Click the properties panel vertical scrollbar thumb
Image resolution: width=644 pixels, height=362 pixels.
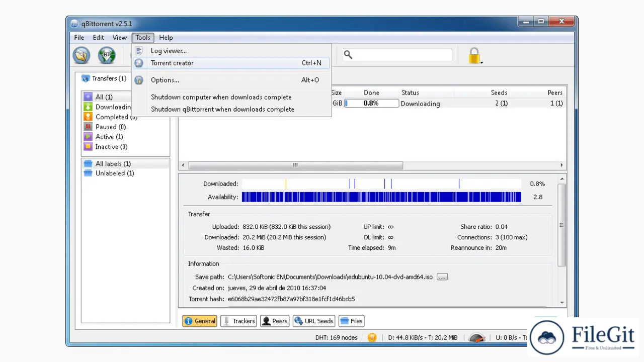tap(562, 225)
